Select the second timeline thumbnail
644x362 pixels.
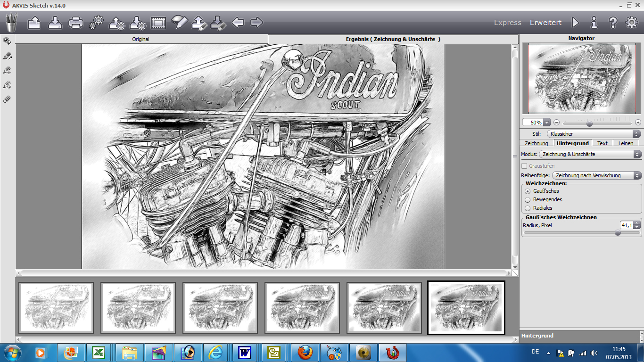(138, 308)
